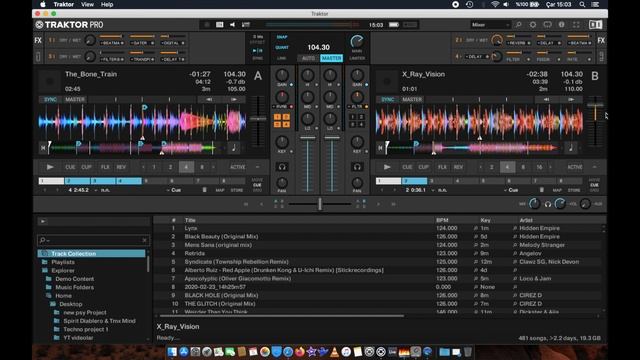Screen dimensions: 640x360
Task: Open the Cue type dropdown on Deck A
Action: [x=174, y=190]
